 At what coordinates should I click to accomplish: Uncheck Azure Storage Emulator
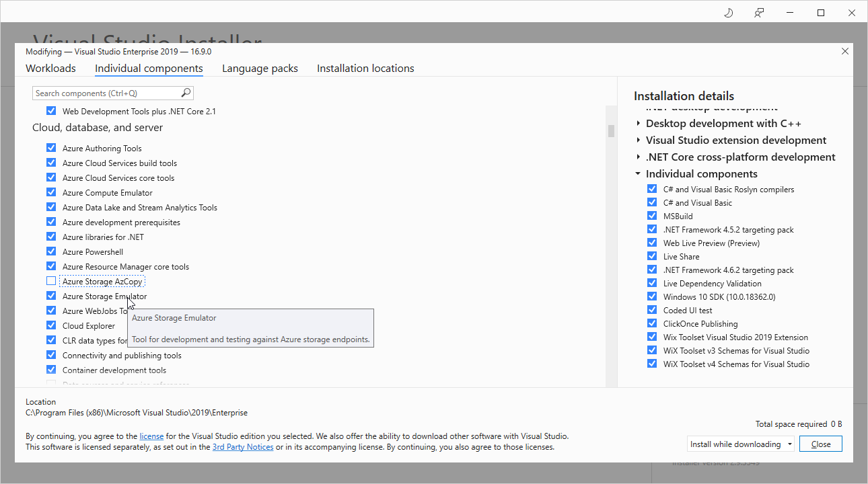pos(51,296)
